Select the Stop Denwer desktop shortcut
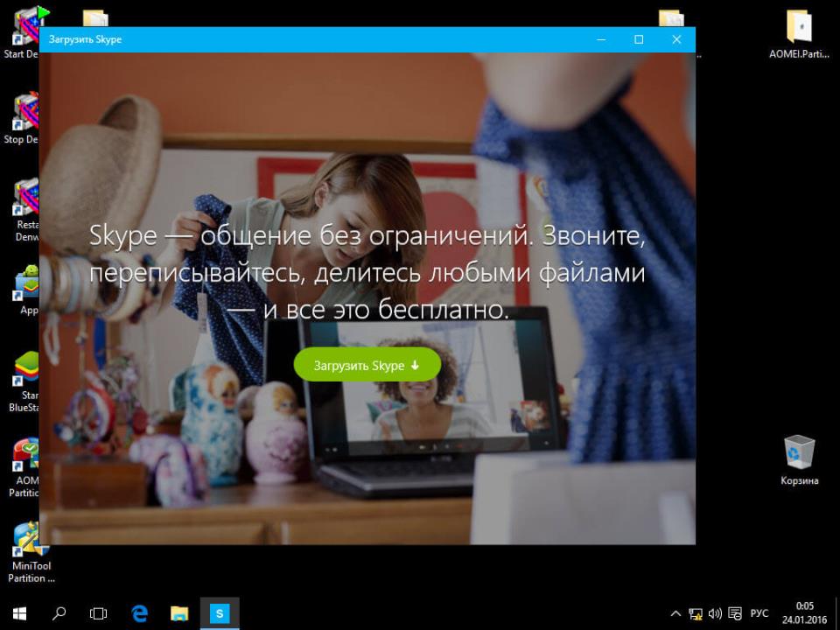 [21, 119]
